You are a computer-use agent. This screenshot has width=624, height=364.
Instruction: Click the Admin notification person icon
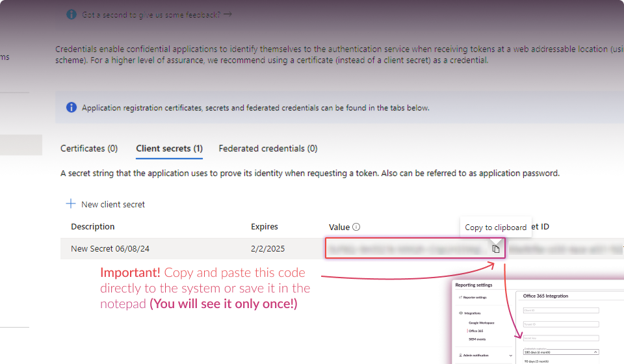click(460, 356)
